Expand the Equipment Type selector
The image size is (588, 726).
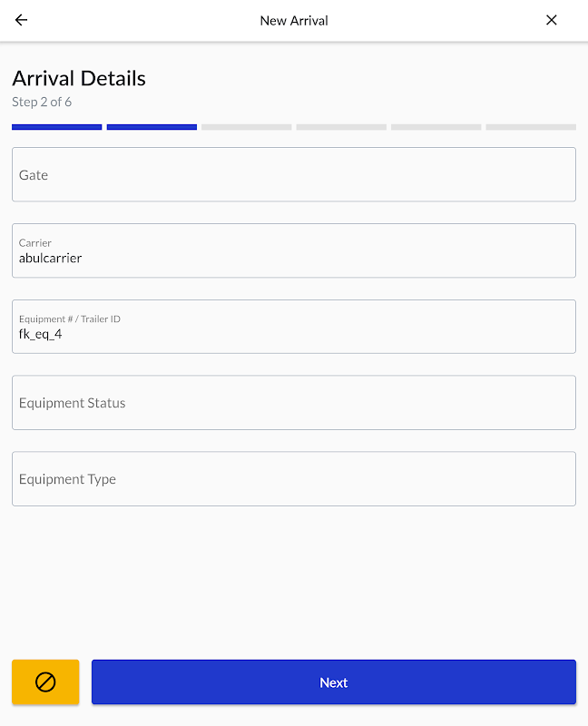293,479
